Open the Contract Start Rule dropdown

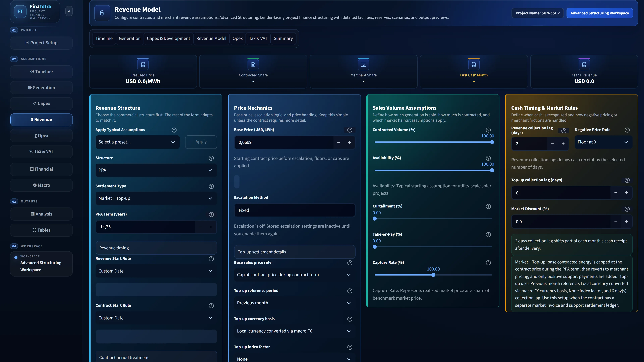(156, 318)
